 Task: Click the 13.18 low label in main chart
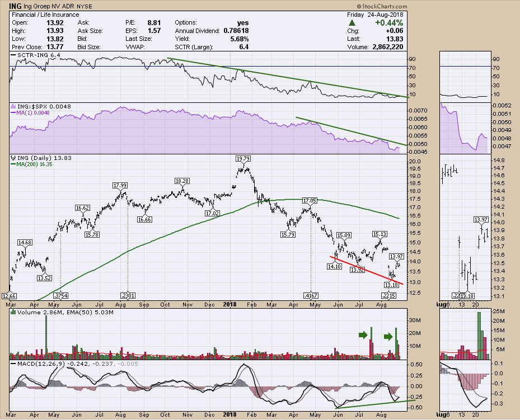pyautogui.click(x=391, y=285)
